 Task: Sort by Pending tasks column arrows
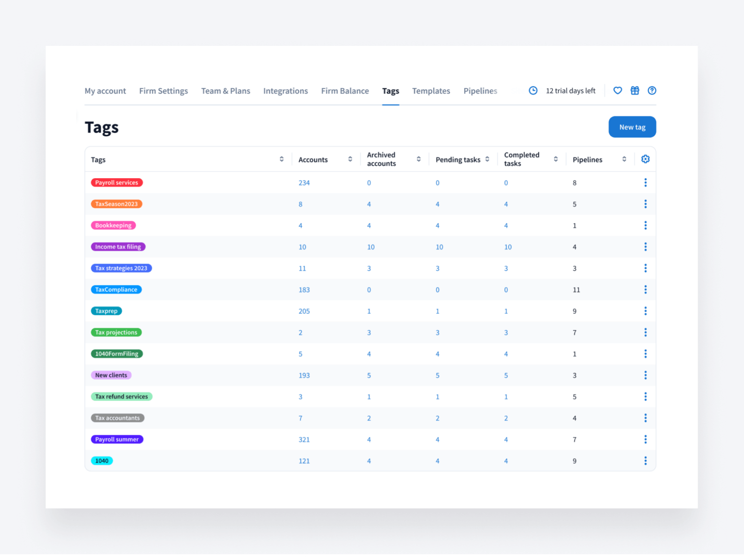pos(487,159)
